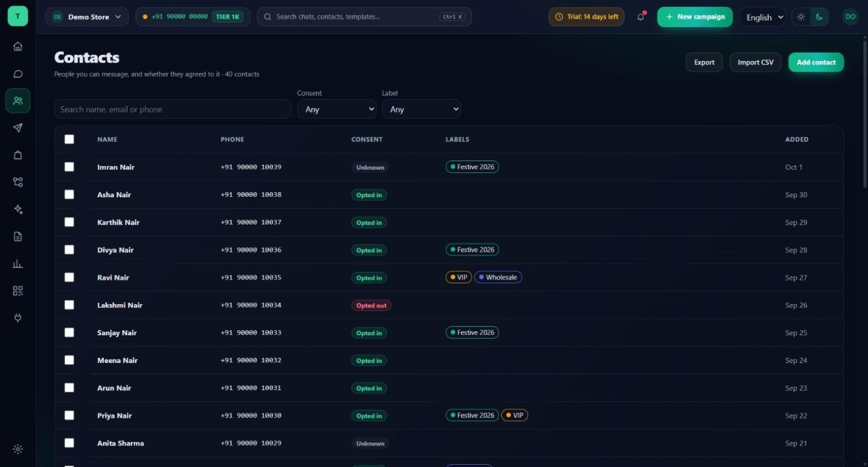Image resolution: width=868 pixels, height=467 pixels.
Task: Open the DO user avatar
Action: pos(850,17)
